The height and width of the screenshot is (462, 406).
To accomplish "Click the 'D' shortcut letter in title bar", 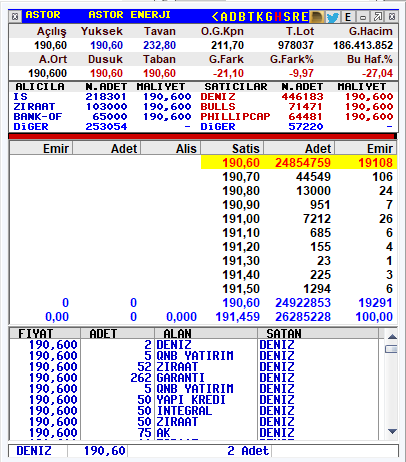I will tap(233, 16).
